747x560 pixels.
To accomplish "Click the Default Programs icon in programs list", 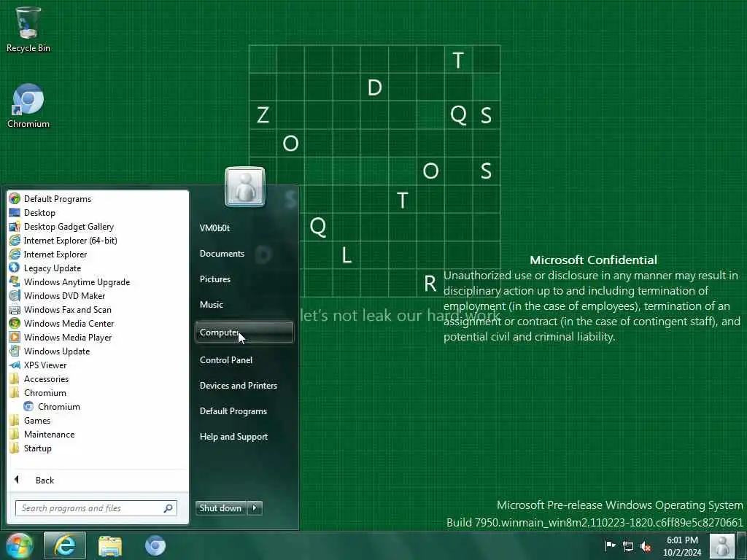I will (15, 198).
